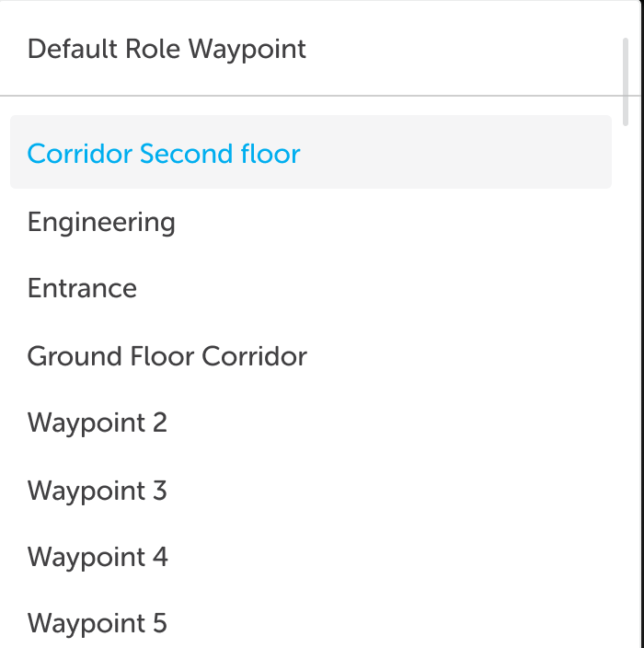Viewport: 644px width, 648px height.
Task: Select the Corridor Second floor option
Action: coord(311,152)
